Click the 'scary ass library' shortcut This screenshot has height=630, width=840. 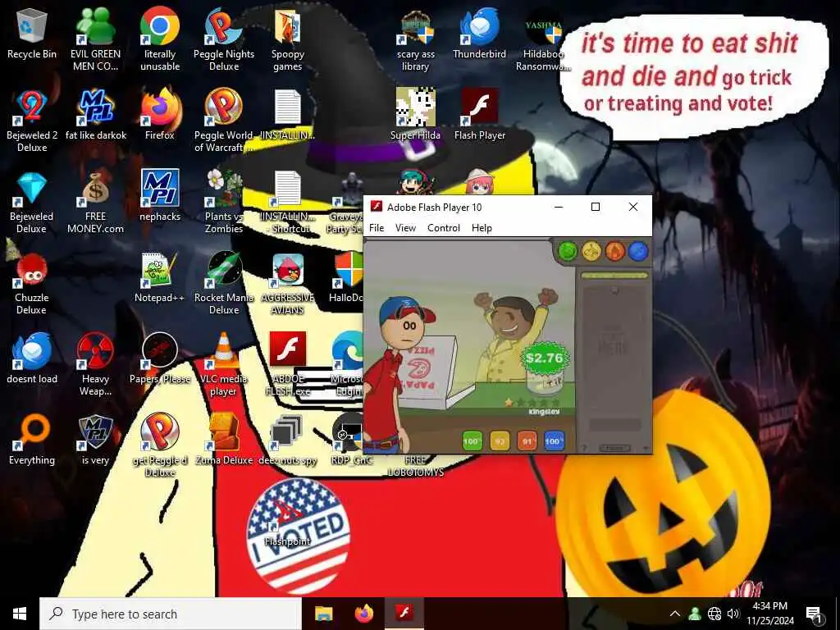coord(416,39)
